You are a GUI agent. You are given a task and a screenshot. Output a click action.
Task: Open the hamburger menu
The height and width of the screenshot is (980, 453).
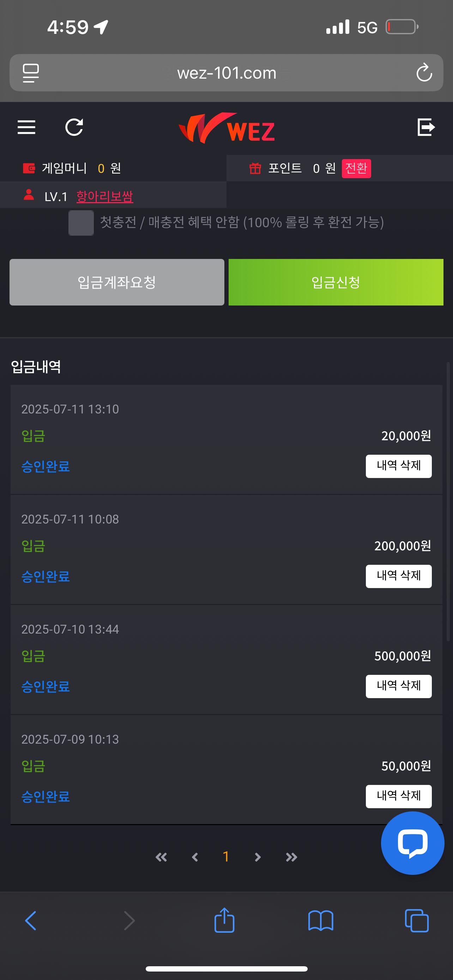[26, 127]
